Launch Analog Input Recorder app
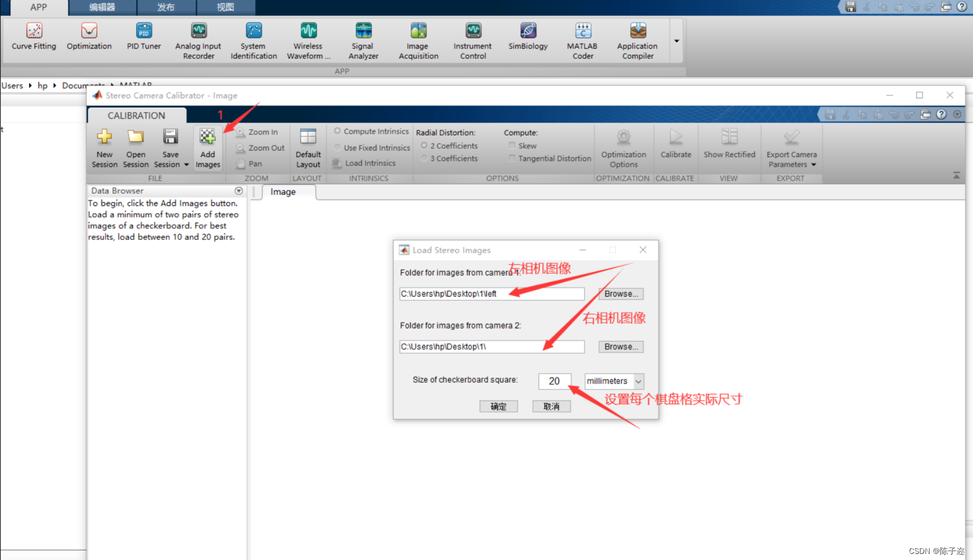The width and height of the screenshot is (973, 560). click(x=198, y=42)
